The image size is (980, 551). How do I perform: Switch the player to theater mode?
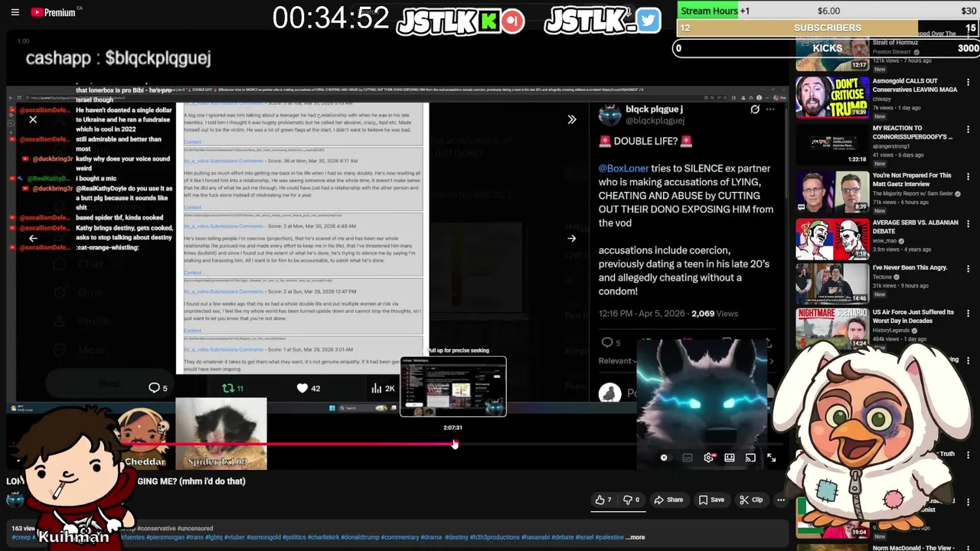coord(730,458)
